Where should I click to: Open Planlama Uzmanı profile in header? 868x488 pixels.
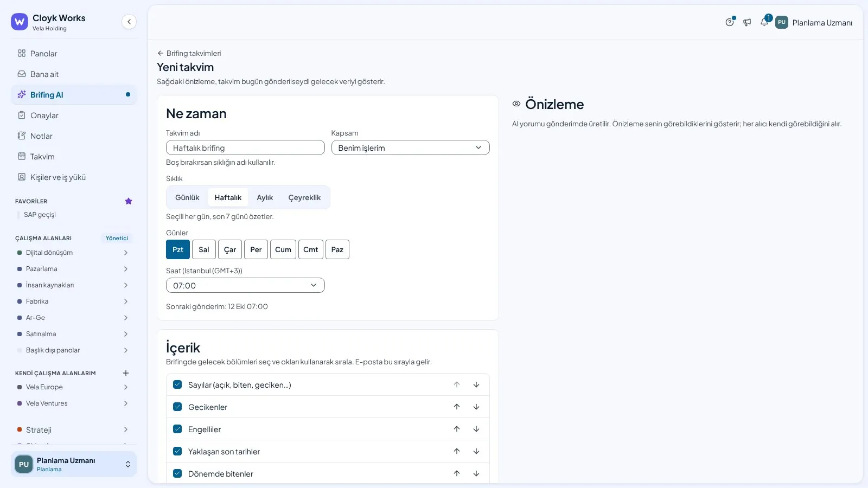[x=814, y=22]
